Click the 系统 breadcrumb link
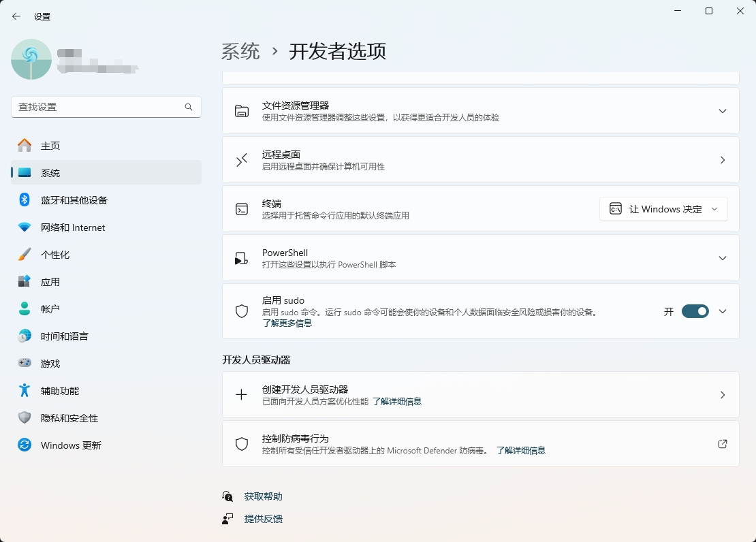Screen dimensions: 756x542 [x=240, y=52]
